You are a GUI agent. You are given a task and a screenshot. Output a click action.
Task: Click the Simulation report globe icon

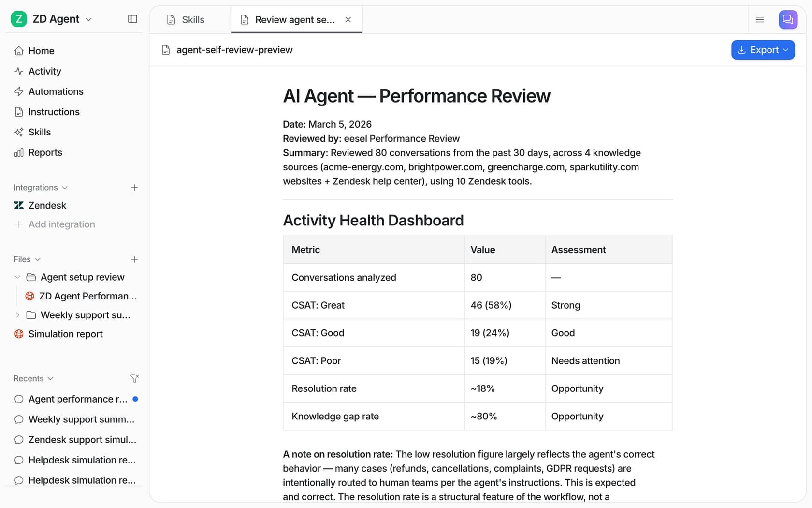19,334
